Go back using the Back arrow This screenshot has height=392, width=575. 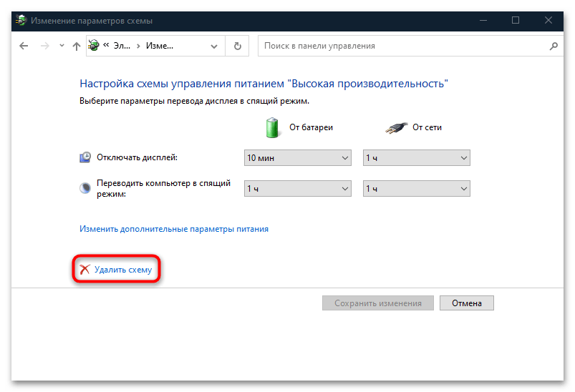pos(24,46)
